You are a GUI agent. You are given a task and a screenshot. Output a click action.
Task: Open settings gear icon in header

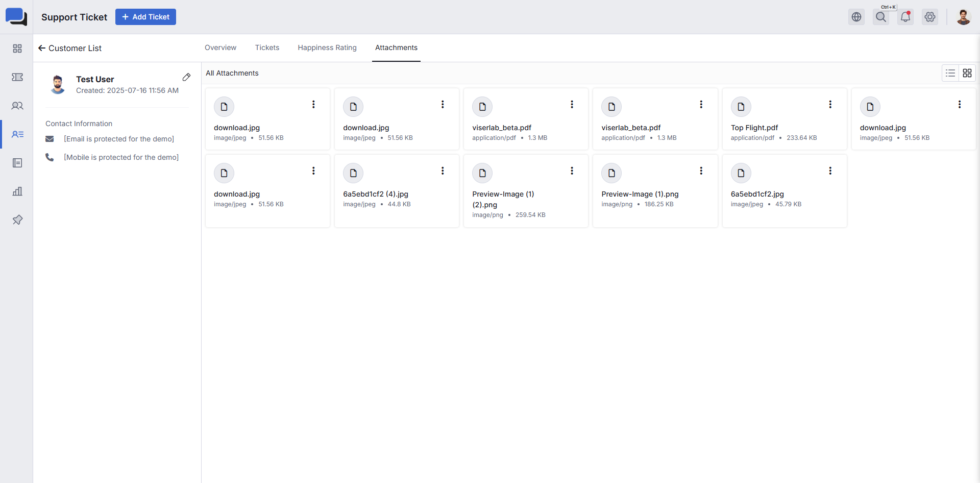pyautogui.click(x=930, y=17)
